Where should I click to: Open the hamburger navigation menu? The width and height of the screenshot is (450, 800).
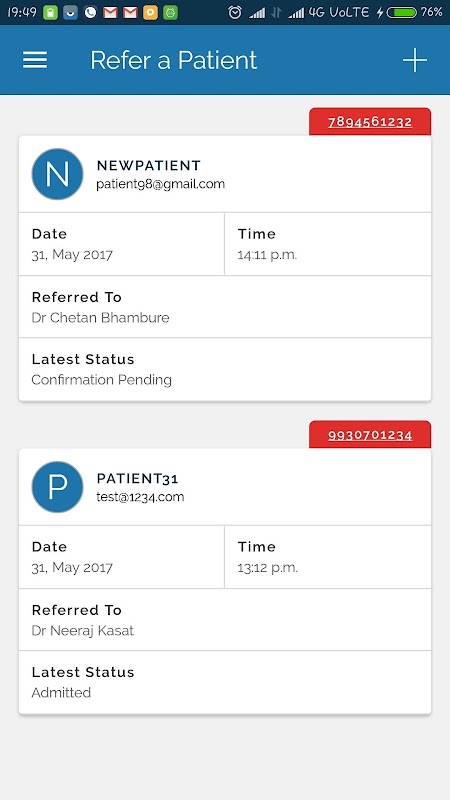click(35, 60)
